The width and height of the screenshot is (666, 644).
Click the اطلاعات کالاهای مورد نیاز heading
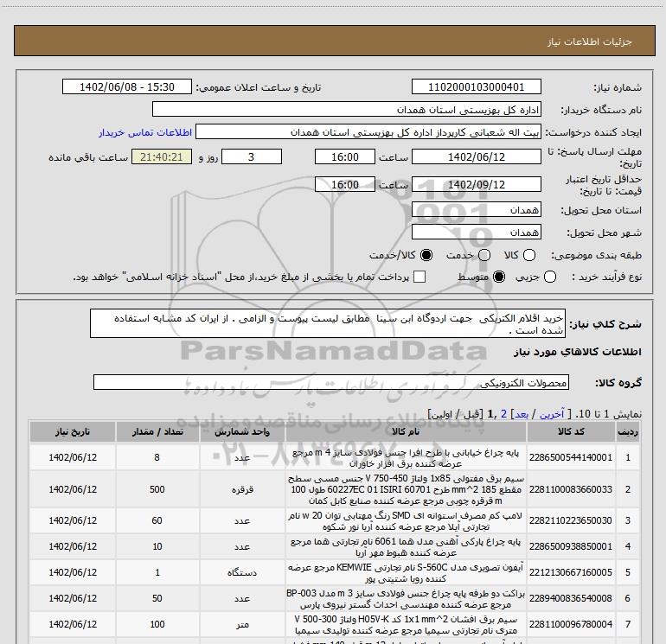pyautogui.click(x=578, y=352)
